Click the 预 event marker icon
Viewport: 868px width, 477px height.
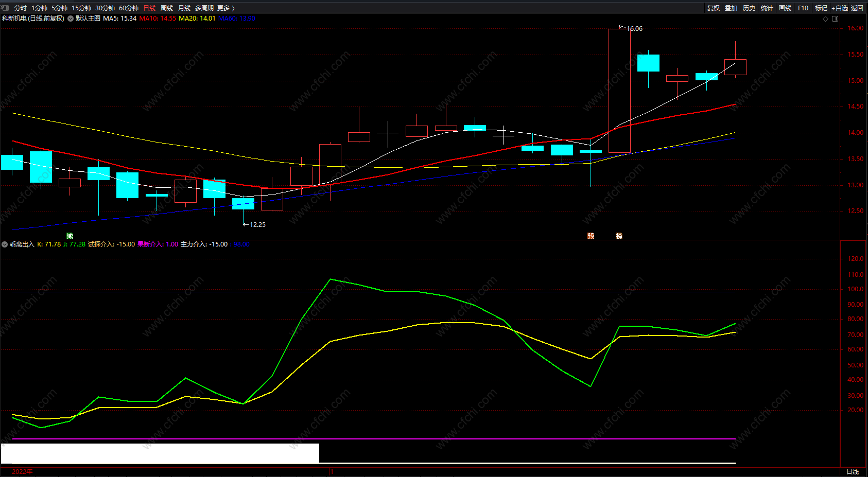(x=591, y=236)
